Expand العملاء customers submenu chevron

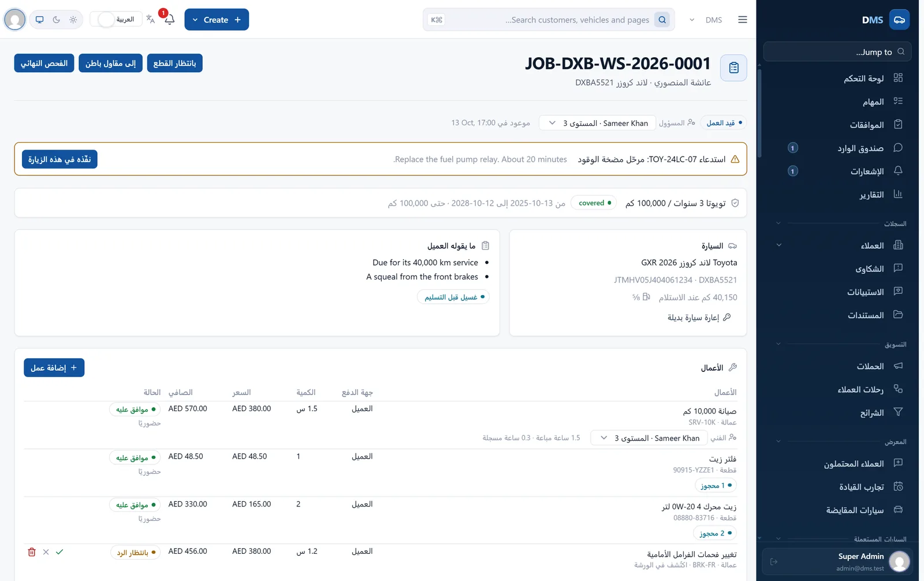tap(778, 245)
